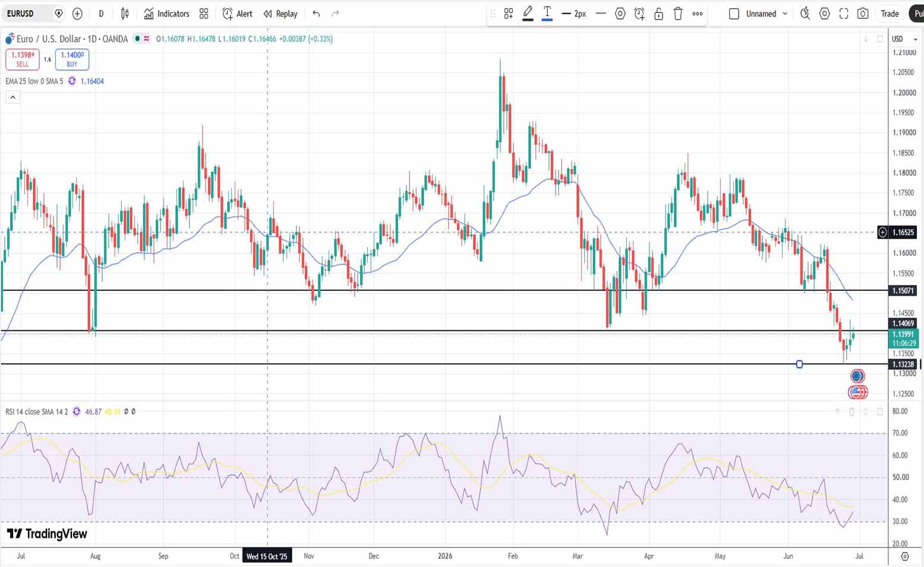The height and width of the screenshot is (567, 924).
Task: Open the Unnamed layout dropdown
Action: [767, 13]
